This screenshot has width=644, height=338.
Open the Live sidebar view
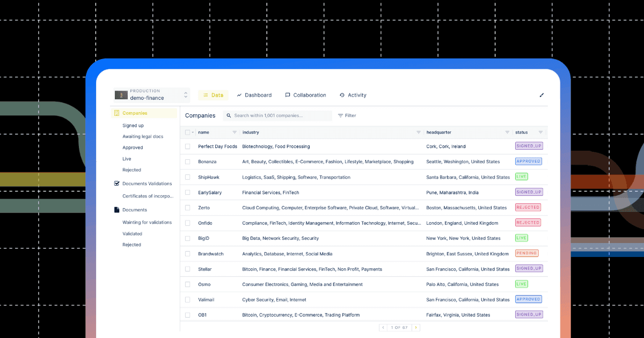coord(127,159)
